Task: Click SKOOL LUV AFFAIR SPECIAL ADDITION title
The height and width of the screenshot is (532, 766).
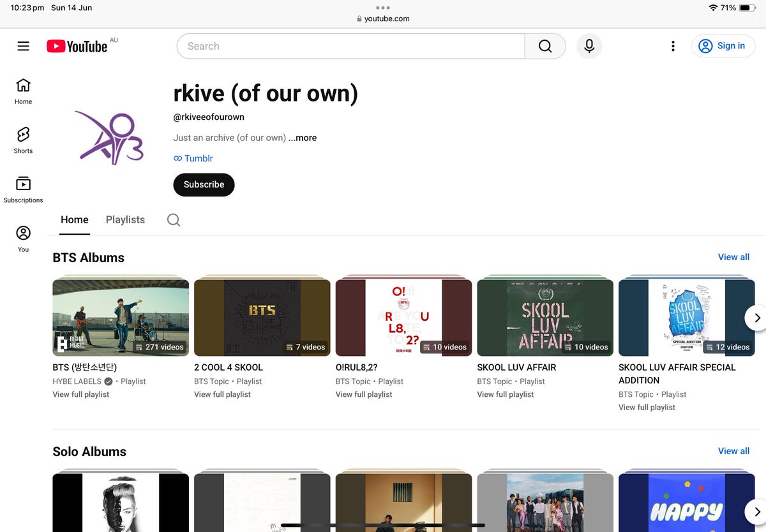Action: 677,374
